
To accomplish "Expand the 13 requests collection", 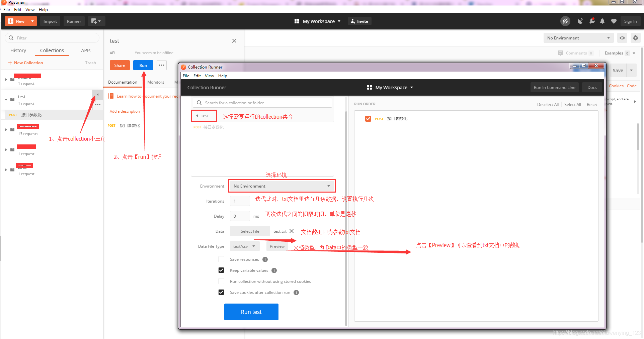I will point(6,130).
